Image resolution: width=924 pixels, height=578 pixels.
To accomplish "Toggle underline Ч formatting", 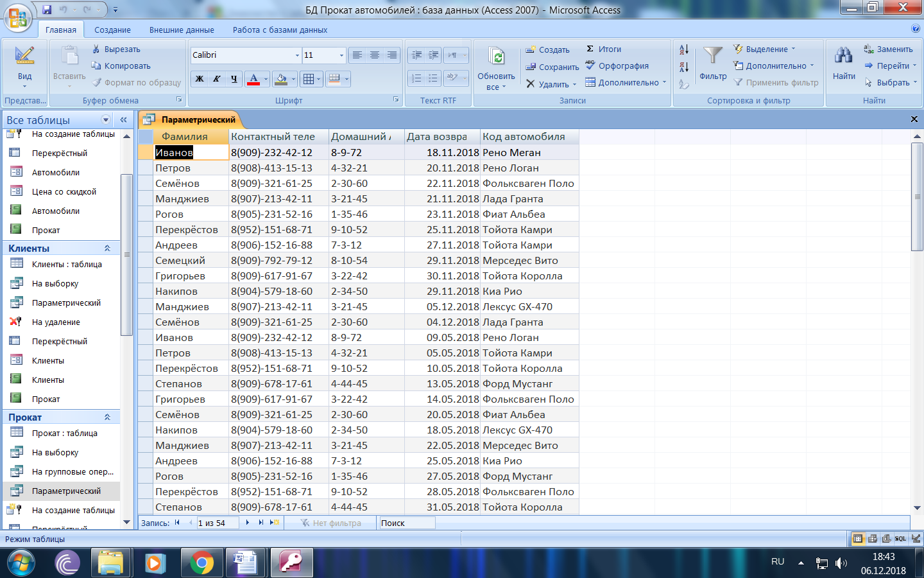I will pos(234,79).
